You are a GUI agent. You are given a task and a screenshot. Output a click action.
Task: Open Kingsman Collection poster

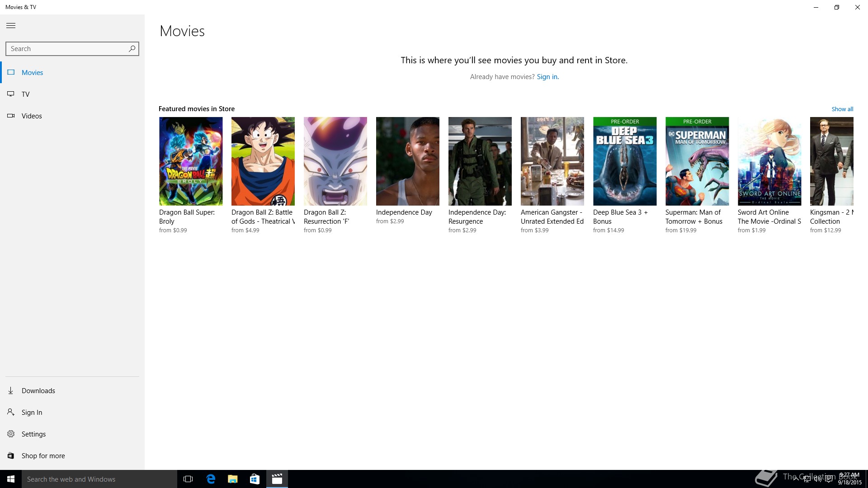832,161
